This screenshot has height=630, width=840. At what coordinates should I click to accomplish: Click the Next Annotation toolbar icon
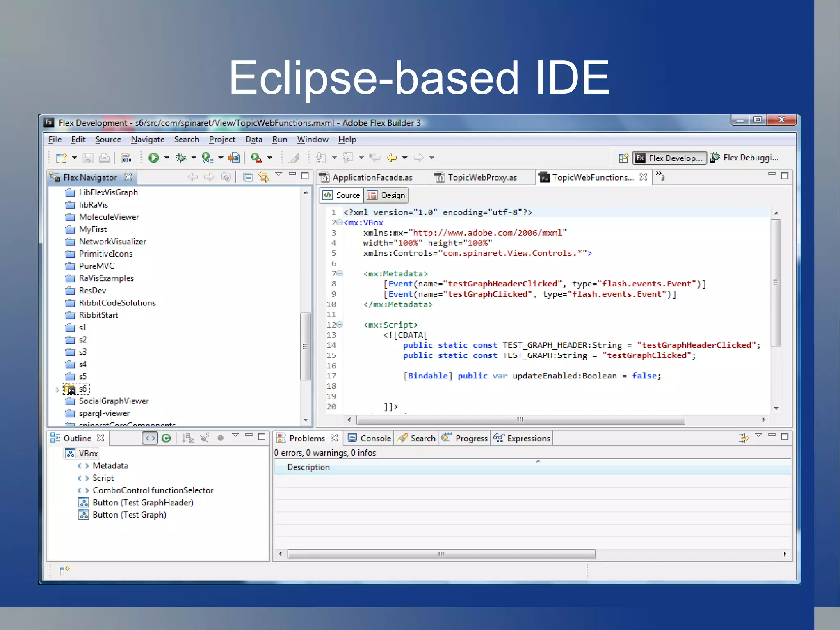[x=321, y=158]
